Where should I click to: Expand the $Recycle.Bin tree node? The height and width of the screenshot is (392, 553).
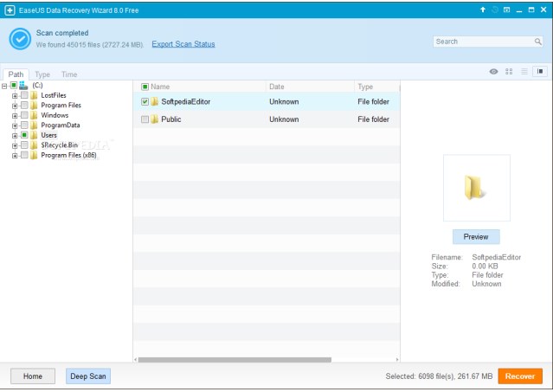[x=15, y=145]
